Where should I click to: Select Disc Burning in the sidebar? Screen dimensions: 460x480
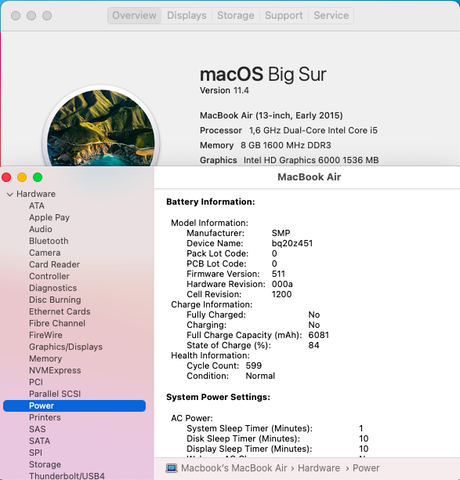click(55, 300)
